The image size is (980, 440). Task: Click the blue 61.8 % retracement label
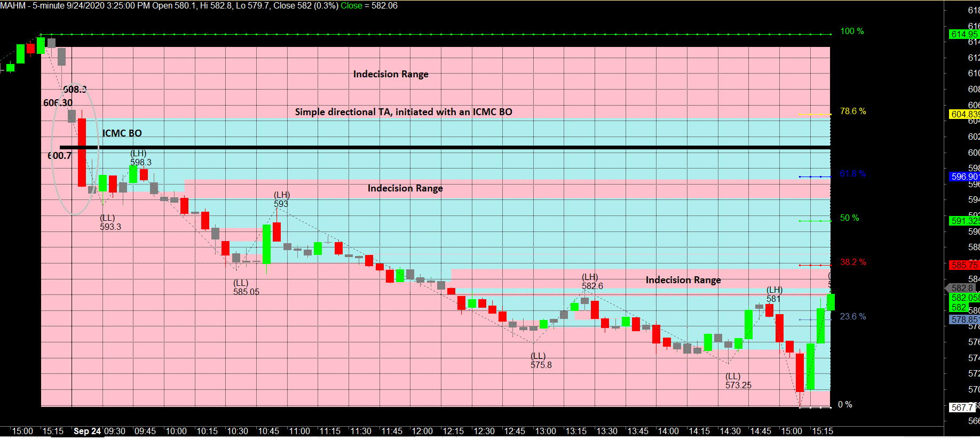click(852, 174)
